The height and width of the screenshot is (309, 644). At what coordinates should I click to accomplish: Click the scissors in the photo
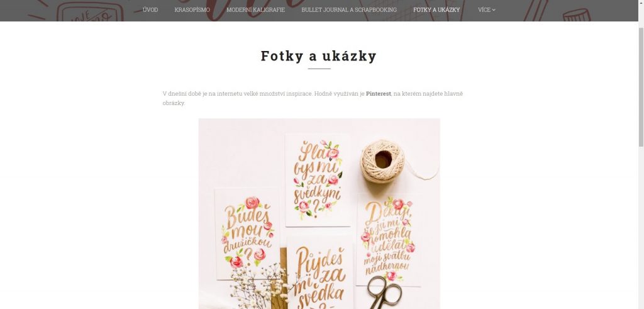click(384, 292)
